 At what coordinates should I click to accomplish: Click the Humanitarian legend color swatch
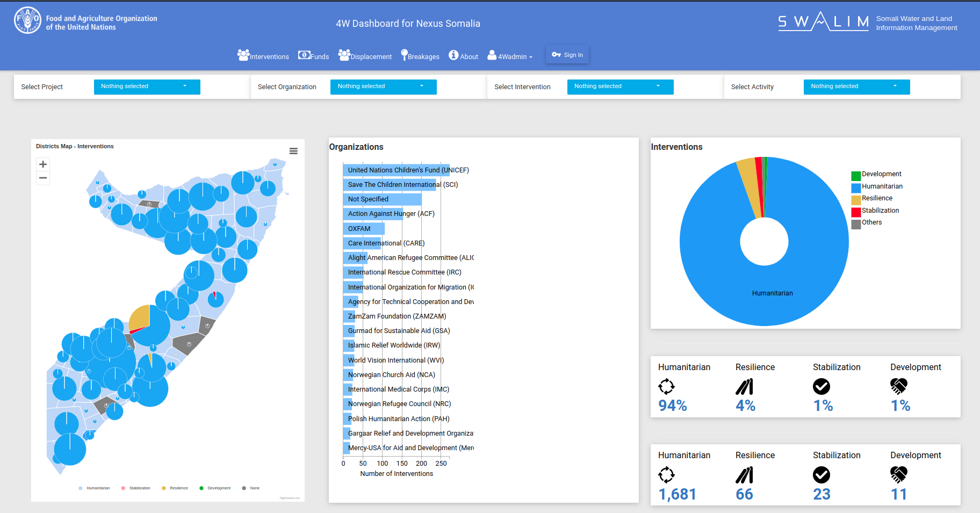click(856, 187)
